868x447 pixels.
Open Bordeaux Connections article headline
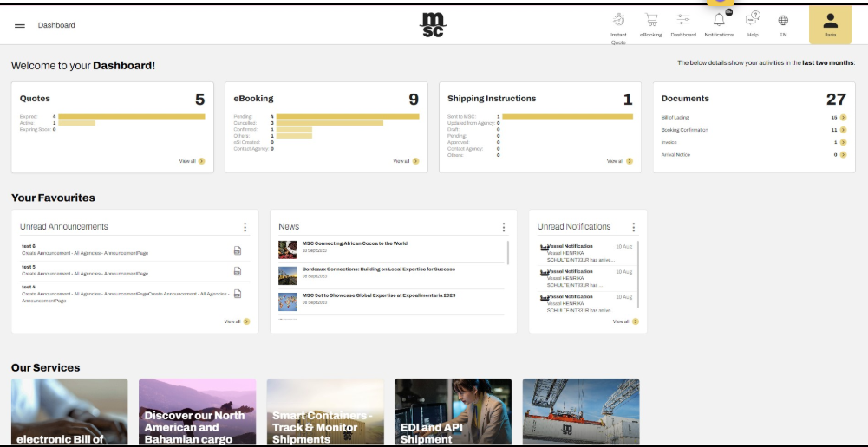point(379,269)
